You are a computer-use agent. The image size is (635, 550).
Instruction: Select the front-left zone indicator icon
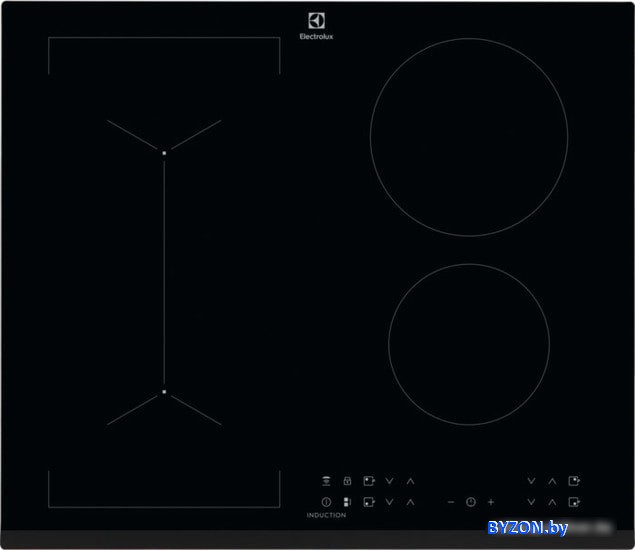tap(369, 502)
